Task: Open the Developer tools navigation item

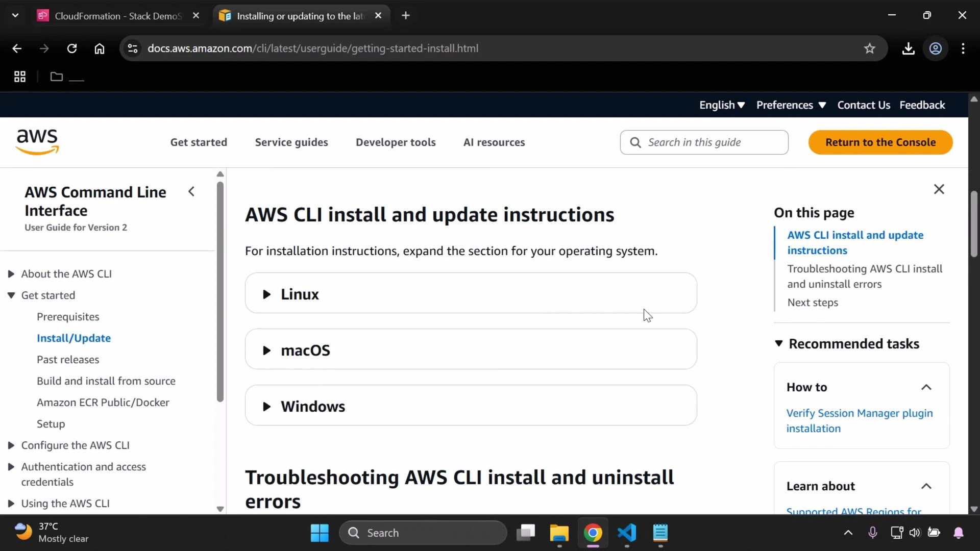Action: pos(396,142)
